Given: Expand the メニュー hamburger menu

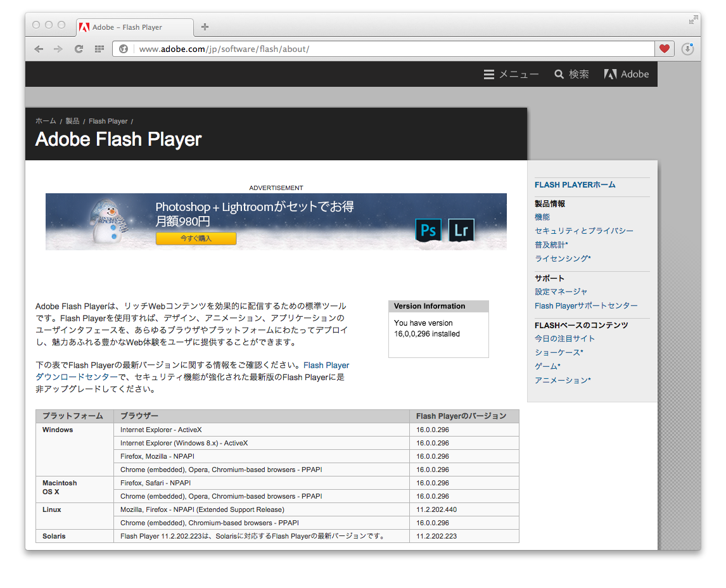Looking at the screenshot, I should coord(511,74).
